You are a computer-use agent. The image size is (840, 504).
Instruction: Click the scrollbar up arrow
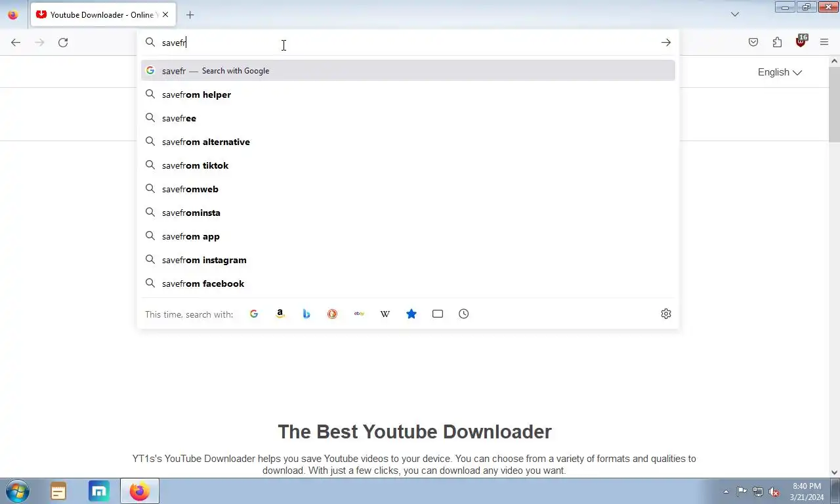click(834, 61)
